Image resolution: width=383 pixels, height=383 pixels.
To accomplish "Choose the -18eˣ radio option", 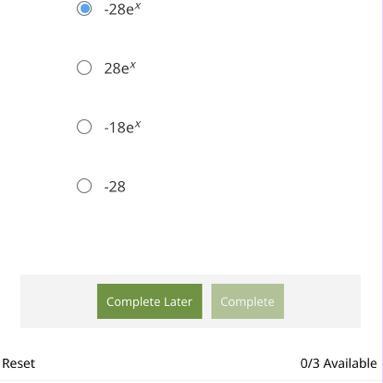I will click(84, 127).
